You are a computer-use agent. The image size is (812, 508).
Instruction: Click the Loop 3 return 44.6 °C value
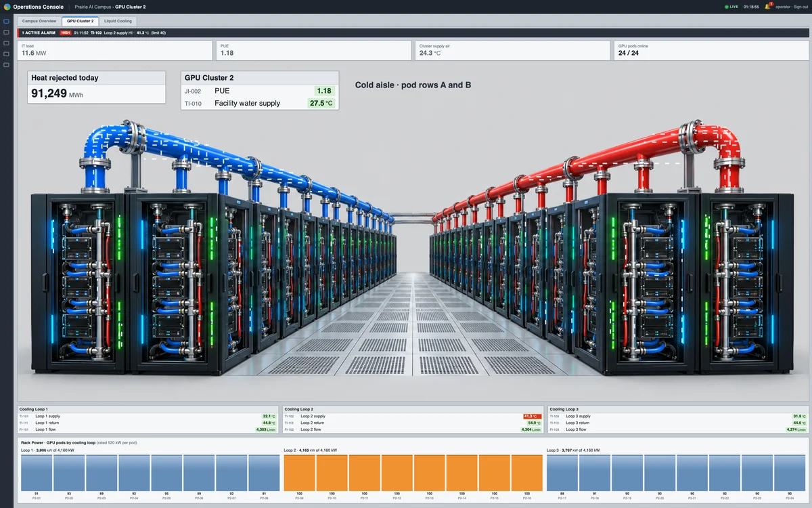799,423
